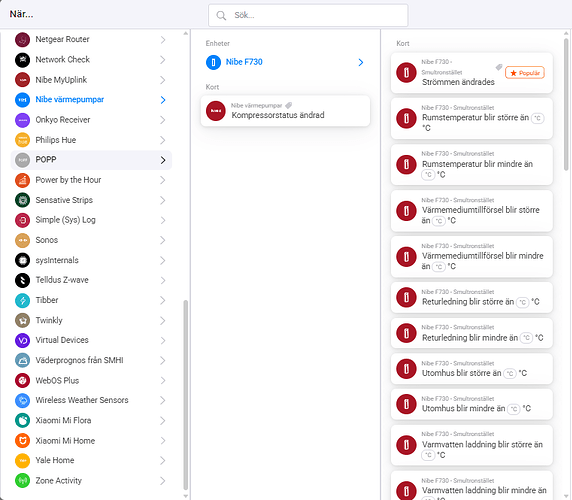Screen dimensions: 572x500
Task: Open the WebOS Plus list entry
Action: pos(91,380)
